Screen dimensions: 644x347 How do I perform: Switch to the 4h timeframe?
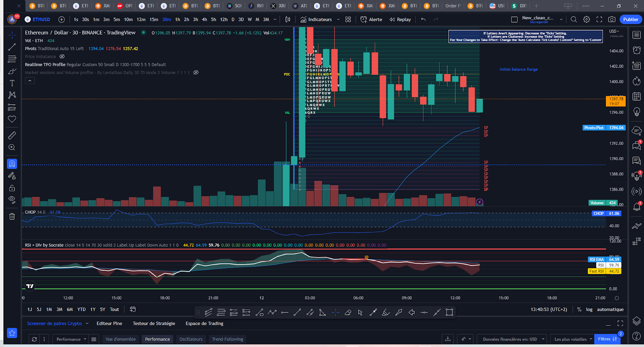204,19
